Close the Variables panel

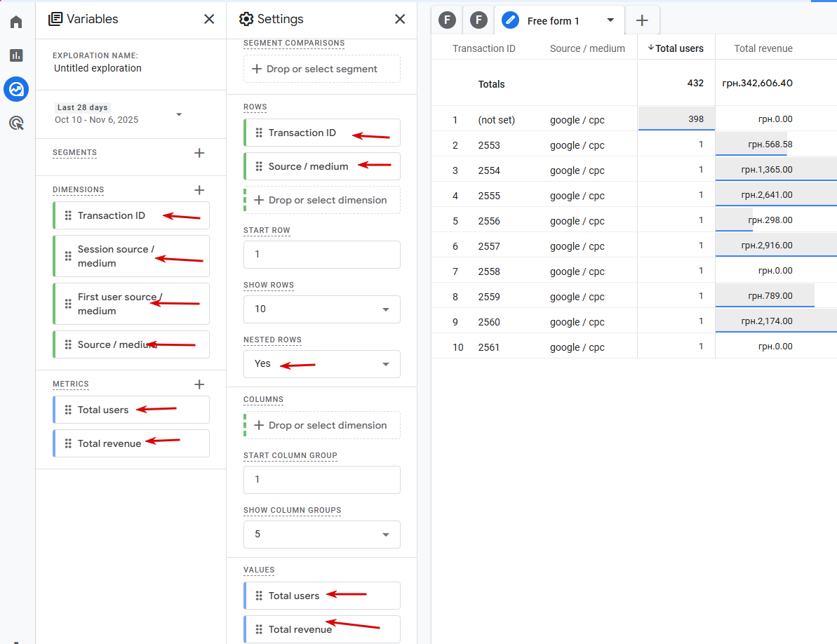tap(209, 19)
